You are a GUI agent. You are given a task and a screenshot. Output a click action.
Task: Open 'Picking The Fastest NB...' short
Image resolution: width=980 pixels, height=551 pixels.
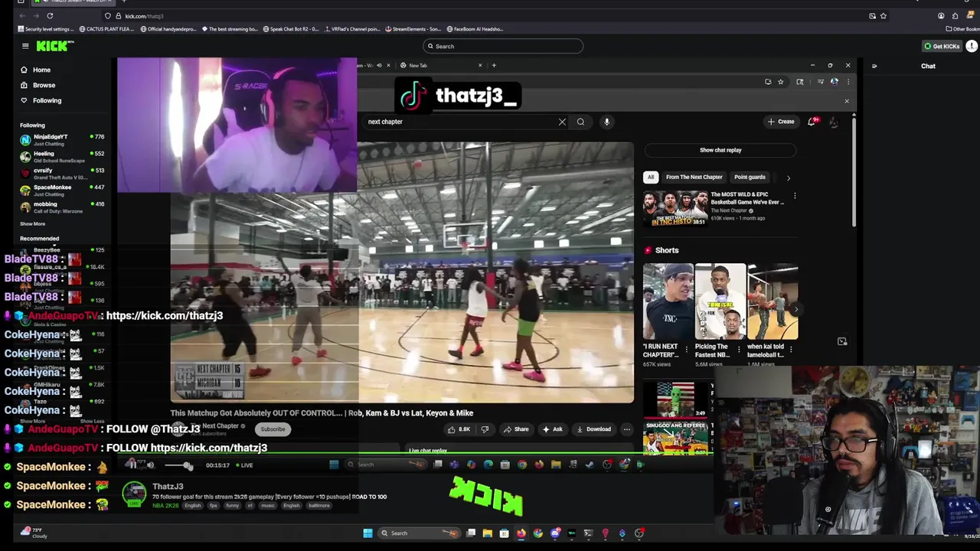(x=720, y=302)
